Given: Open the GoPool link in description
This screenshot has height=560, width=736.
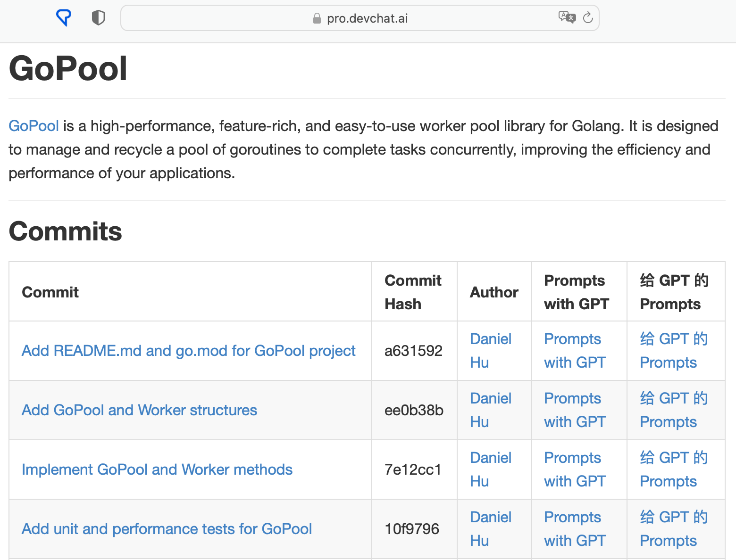Looking at the screenshot, I should pyautogui.click(x=33, y=126).
